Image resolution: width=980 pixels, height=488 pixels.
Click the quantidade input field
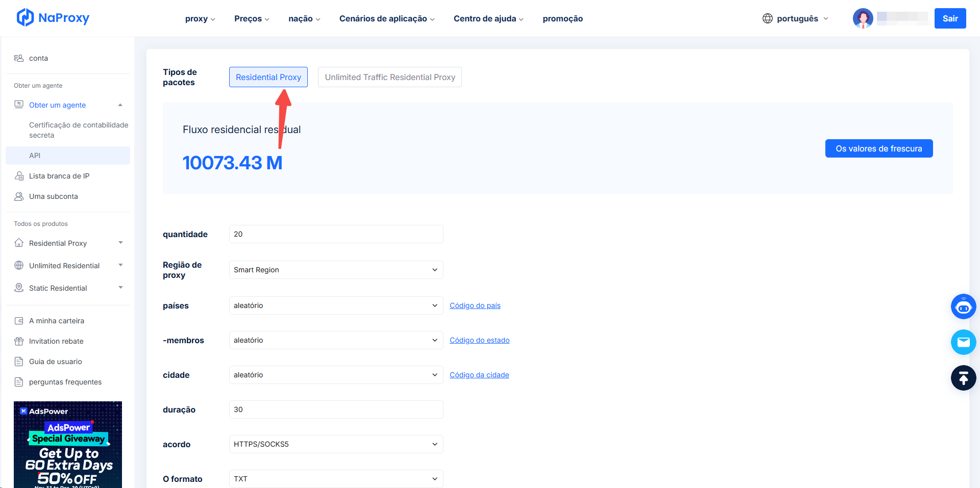(x=336, y=234)
